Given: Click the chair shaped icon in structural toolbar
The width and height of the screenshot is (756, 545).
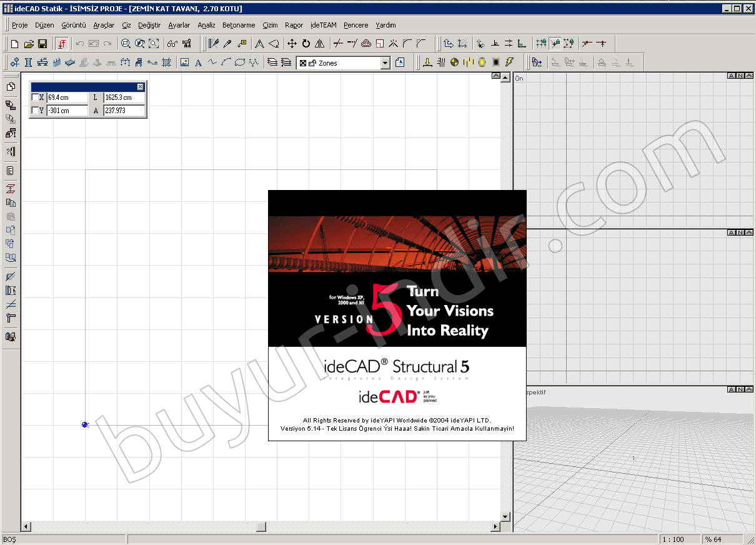Looking at the screenshot, I should (x=139, y=62).
